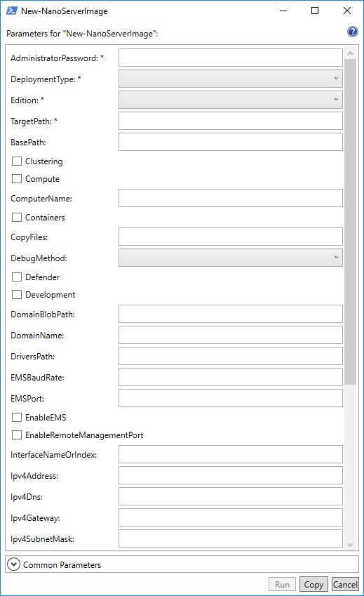Click the scrollbar down arrow
The height and width of the screenshot is (596, 364).
point(351,545)
